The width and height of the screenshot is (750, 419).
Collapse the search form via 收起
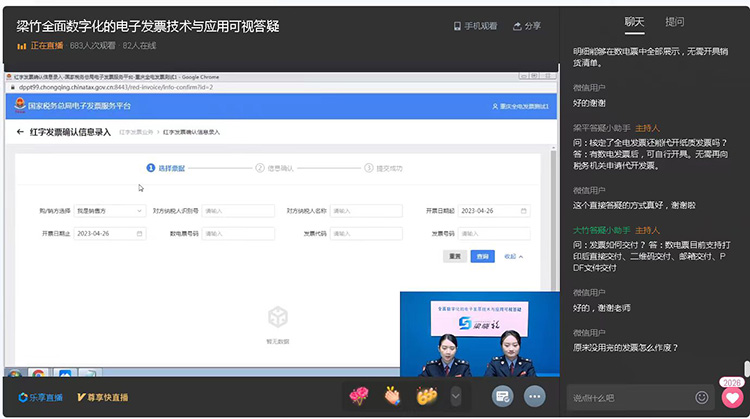click(x=514, y=256)
